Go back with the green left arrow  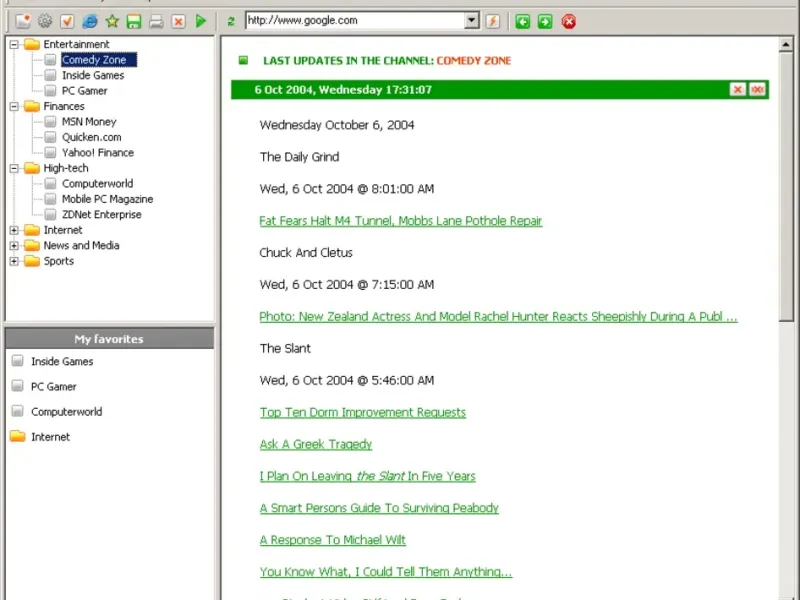coord(522,21)
